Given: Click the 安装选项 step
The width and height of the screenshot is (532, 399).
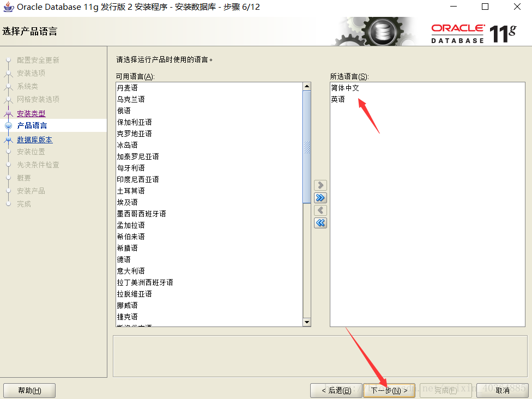Looking at the screenshot, I should pos(31,73).
